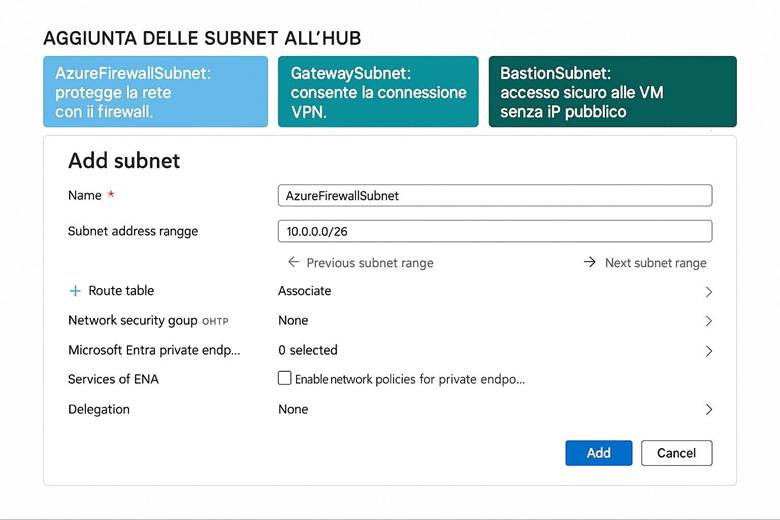Enable network policies for private endpoints checkbox

point(285,379)
